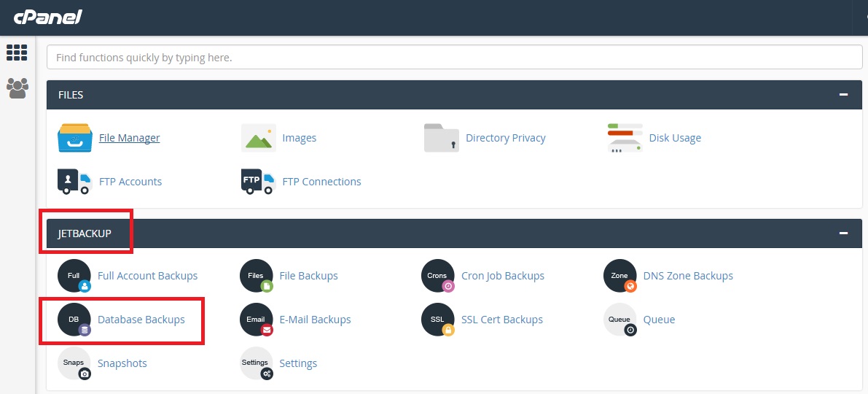
Task: Click the Directory Privacy folder icon
Action: tap(441, 138)
